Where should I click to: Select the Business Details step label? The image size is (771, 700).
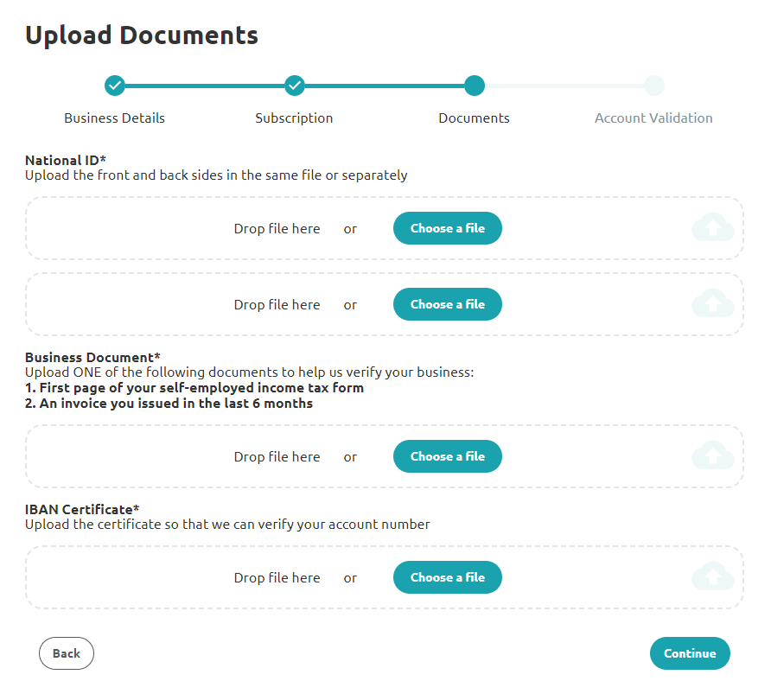point(115,118)
